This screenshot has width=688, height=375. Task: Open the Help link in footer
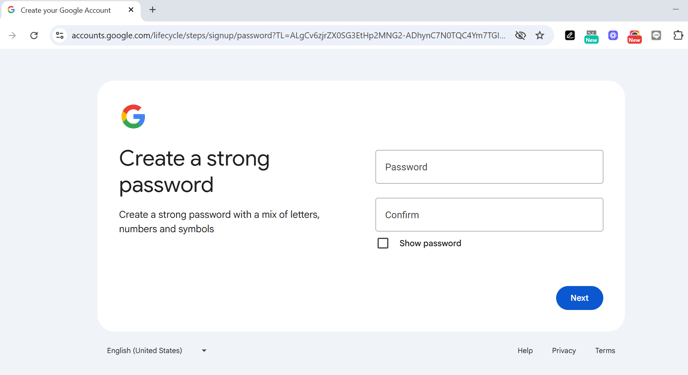[x=525, y=350]
